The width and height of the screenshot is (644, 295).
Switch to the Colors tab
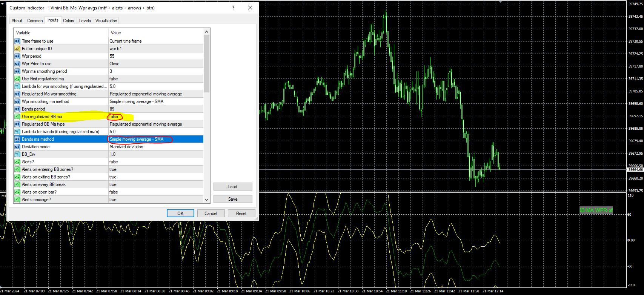69,21
